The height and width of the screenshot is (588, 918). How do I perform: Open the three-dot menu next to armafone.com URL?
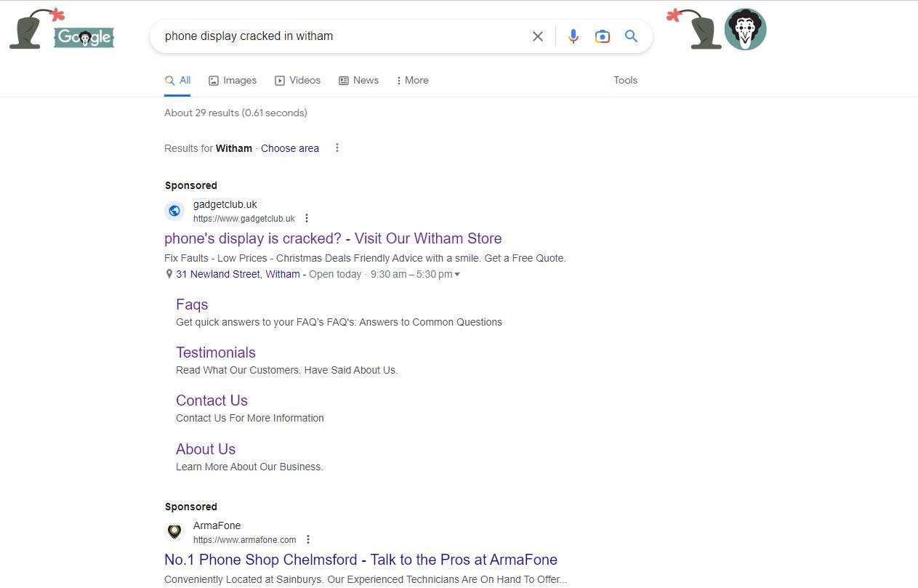[308, 539]
